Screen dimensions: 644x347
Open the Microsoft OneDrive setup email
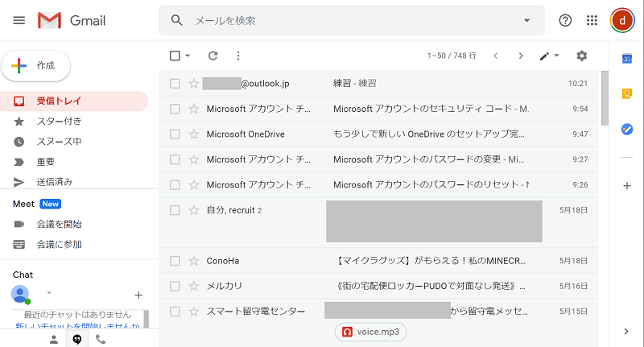click(x=378, y=134)
